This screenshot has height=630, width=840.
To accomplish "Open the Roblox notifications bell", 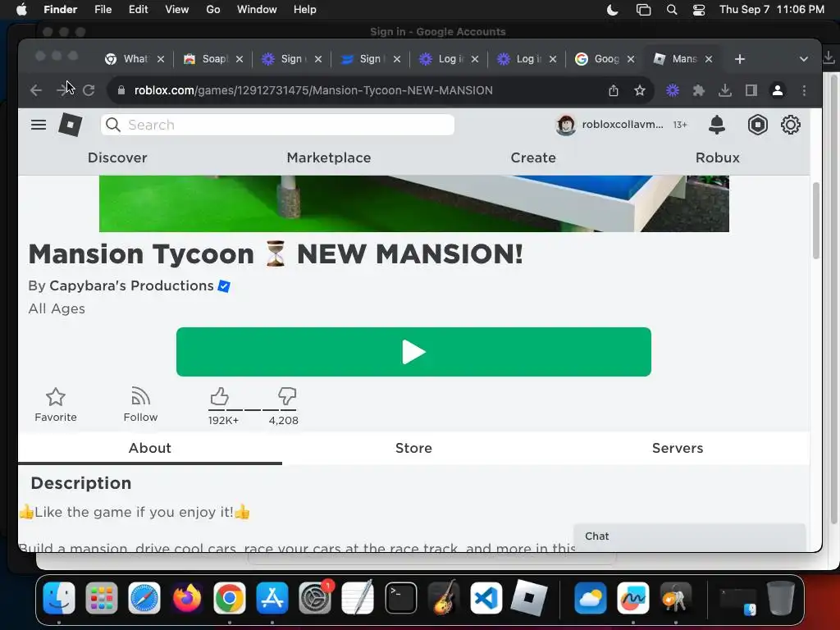I will coord(717,125).
